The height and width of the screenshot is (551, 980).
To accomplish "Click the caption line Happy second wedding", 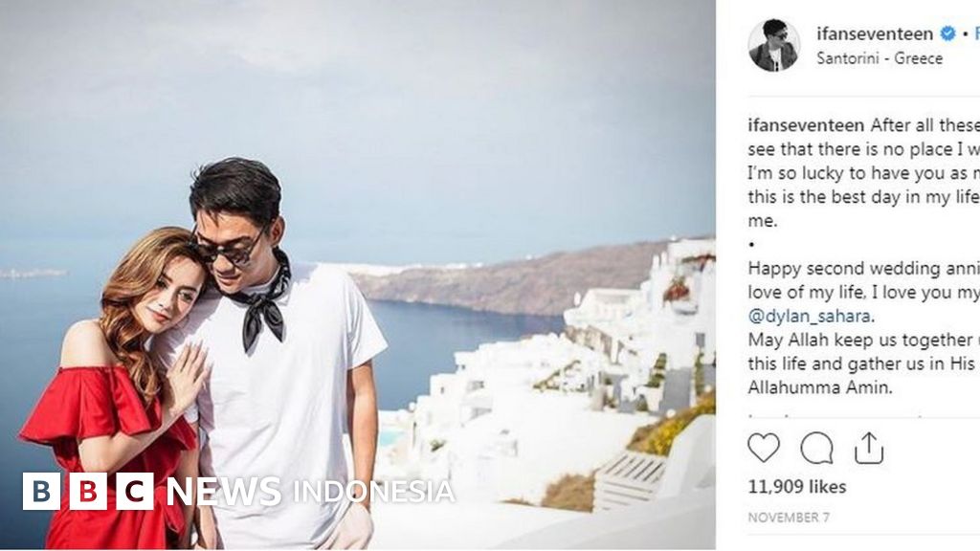I will click(x=864, y=269).
